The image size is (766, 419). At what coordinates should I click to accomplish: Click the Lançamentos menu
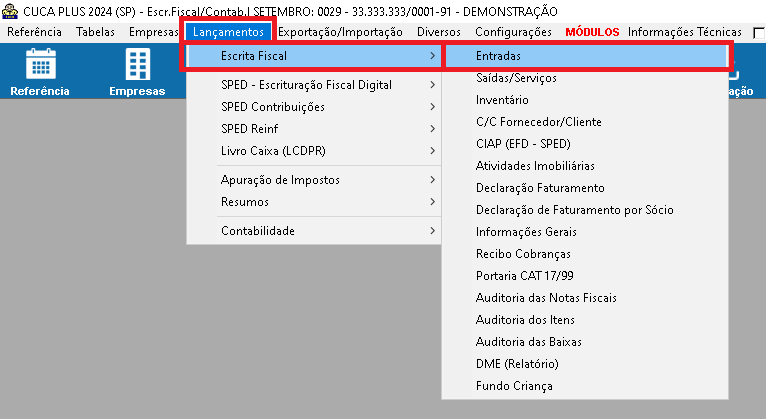pyautogui.click(x=228, y=32)
